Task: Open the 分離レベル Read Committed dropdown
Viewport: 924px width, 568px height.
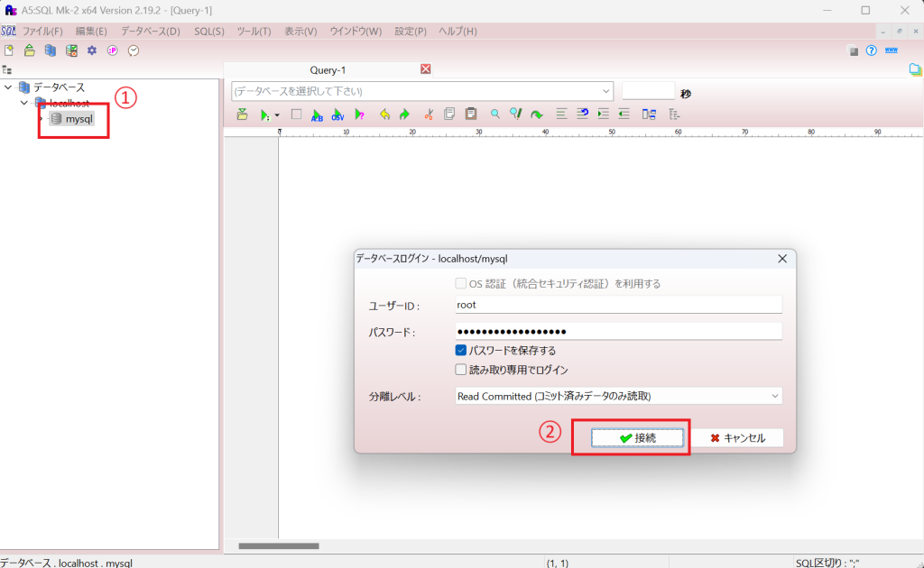Action: click(618, 396)
